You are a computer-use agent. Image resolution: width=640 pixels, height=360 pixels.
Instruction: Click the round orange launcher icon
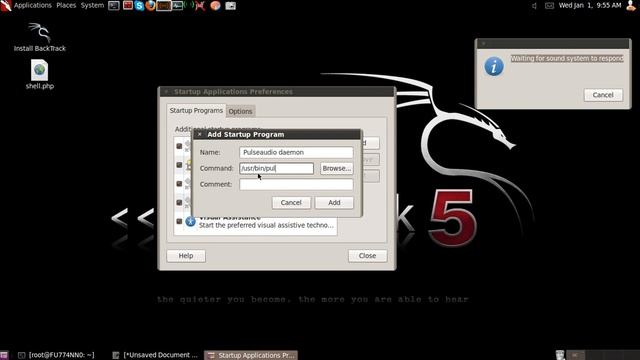pos(216,6)
